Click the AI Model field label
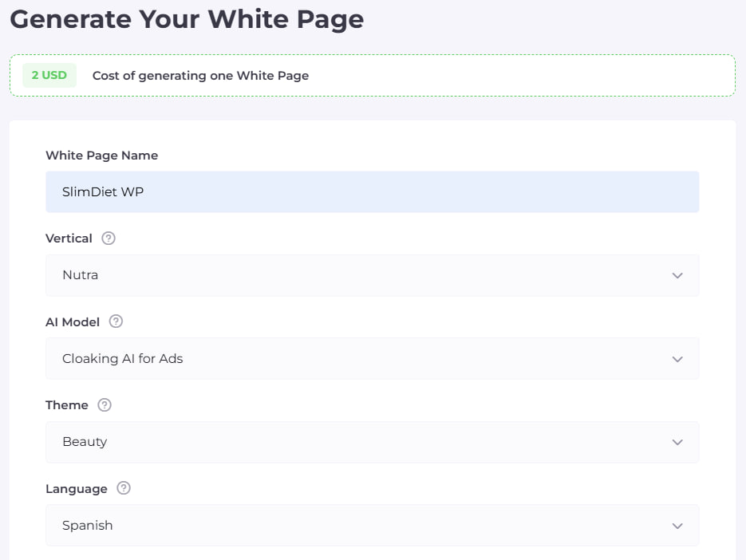Screen dimensions: 746x560 click(73, 321)
